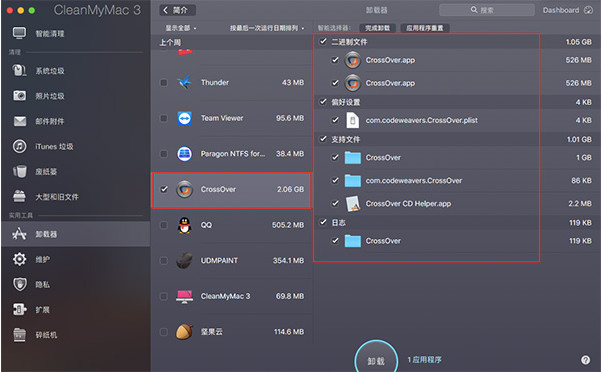The width and height of the screenshot is (601, 372).
Task: Select 邮件附件 mail attachments icon
Action: point(20,121)
